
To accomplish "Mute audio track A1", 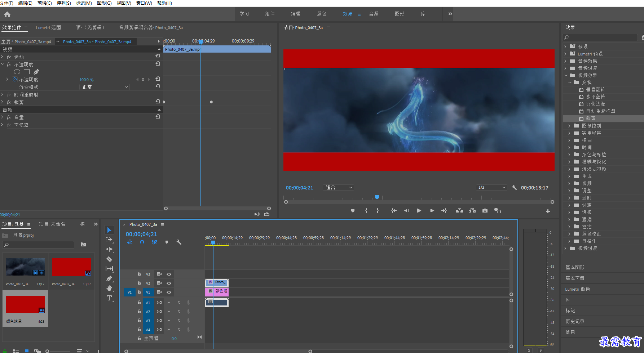I will tap(169, 303).
